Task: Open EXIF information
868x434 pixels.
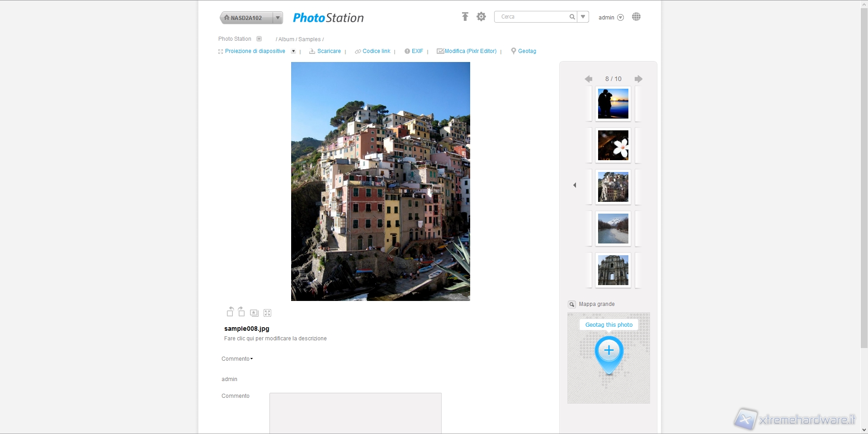Action: click(417, 51)
